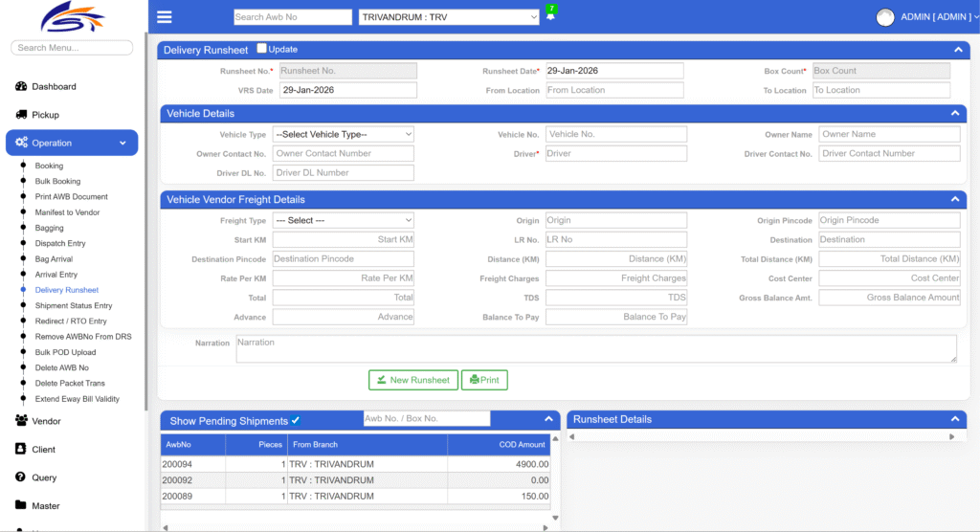Click the Print button
This screenshot has height=532, width=980.
pyautogui.click(x=484, y=380)
